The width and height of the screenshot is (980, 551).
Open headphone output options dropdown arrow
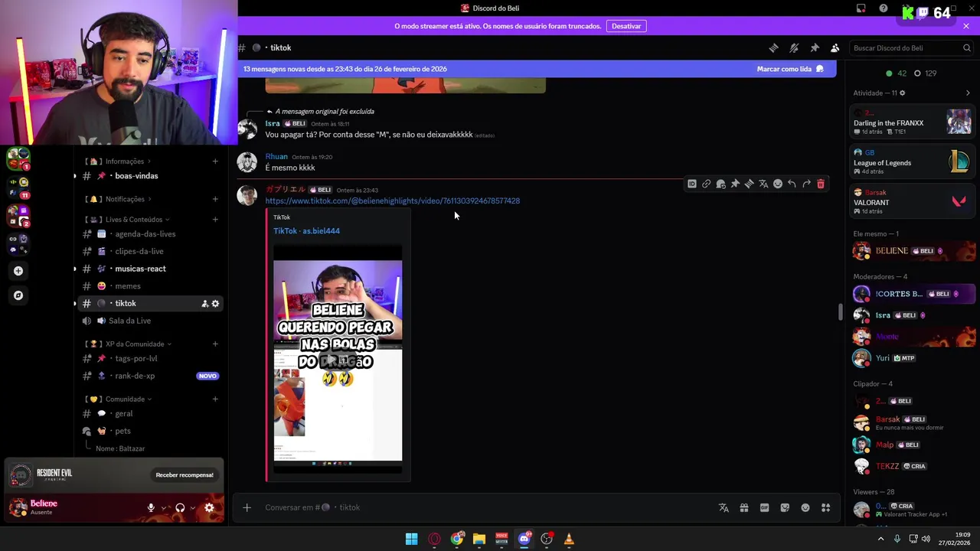click(x=193, y=507)
